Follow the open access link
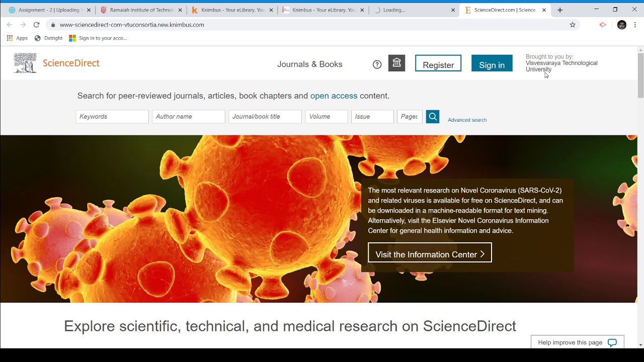This screenshot has height=362, width=644. tap(334, 96)
